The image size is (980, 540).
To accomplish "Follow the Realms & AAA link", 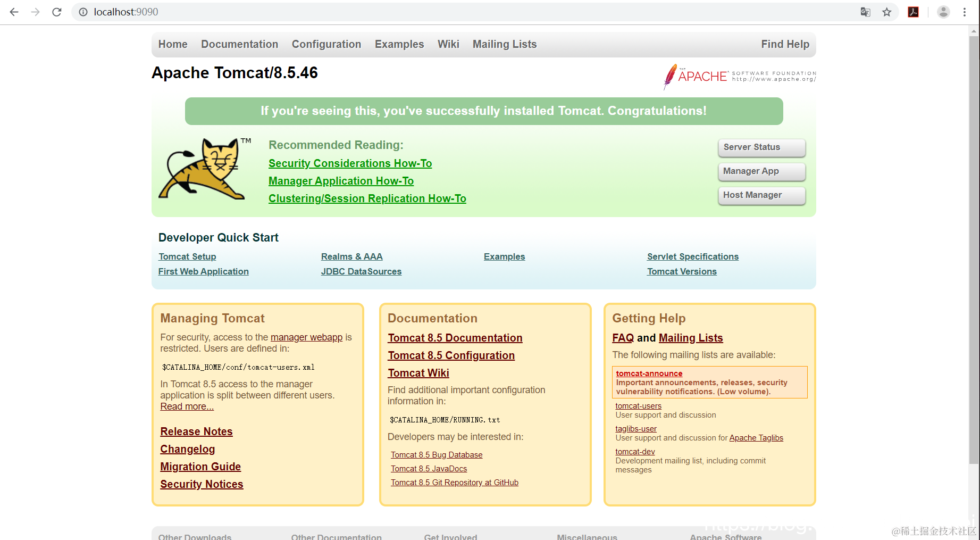I will pyautogui.click(x=352, y=256).
